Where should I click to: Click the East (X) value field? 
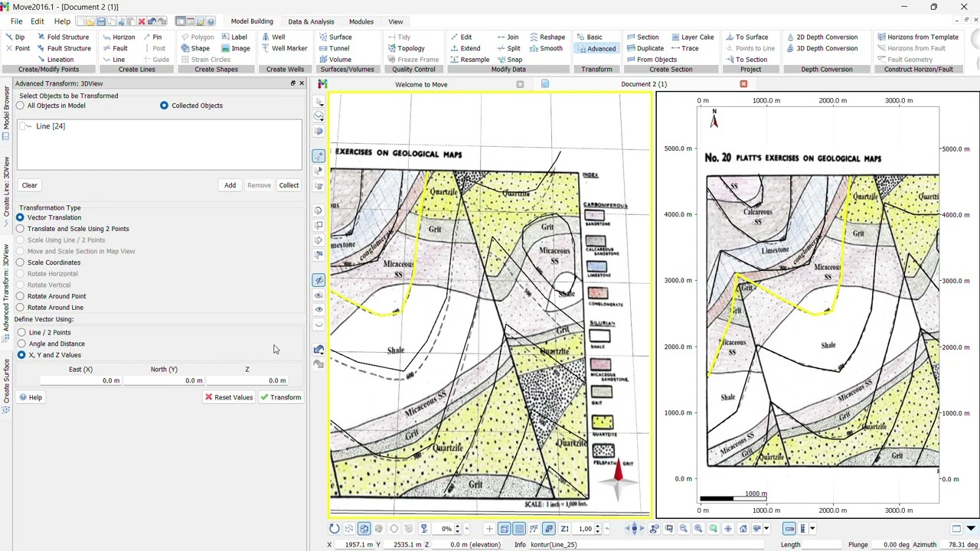click(80, 380)
